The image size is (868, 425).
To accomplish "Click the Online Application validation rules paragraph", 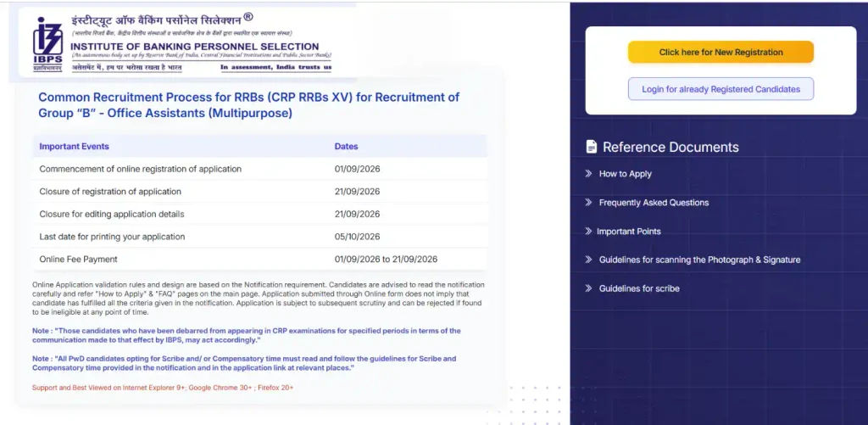I will click(x=259, y=298).
